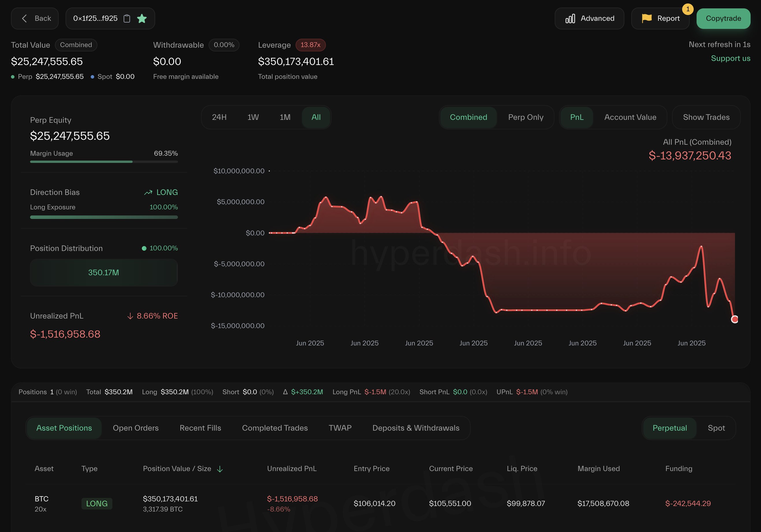Click the Long Exposure progress bar
The width and height of the screenshot is (761, 532).
[x=104, y=217]
